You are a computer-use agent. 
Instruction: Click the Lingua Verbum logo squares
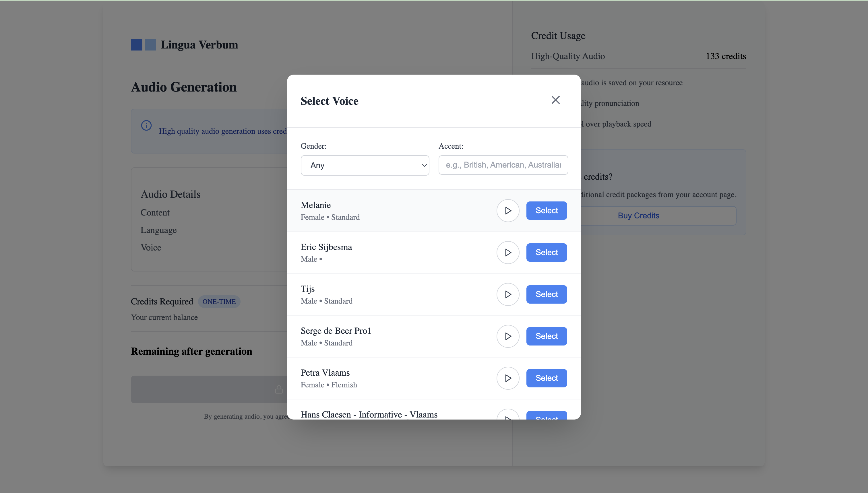[x=143, y=45]
